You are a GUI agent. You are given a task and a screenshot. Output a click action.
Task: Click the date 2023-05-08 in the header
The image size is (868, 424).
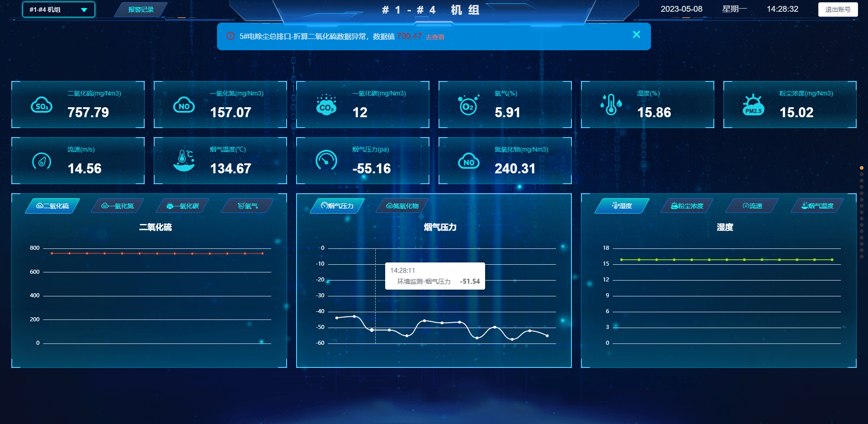682,9
